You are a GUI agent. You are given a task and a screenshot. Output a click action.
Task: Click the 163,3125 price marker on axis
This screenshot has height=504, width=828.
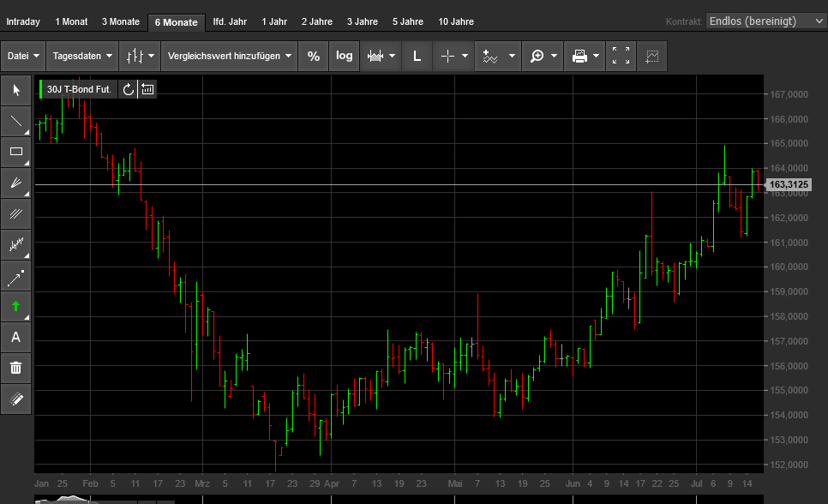pos(789,185)
